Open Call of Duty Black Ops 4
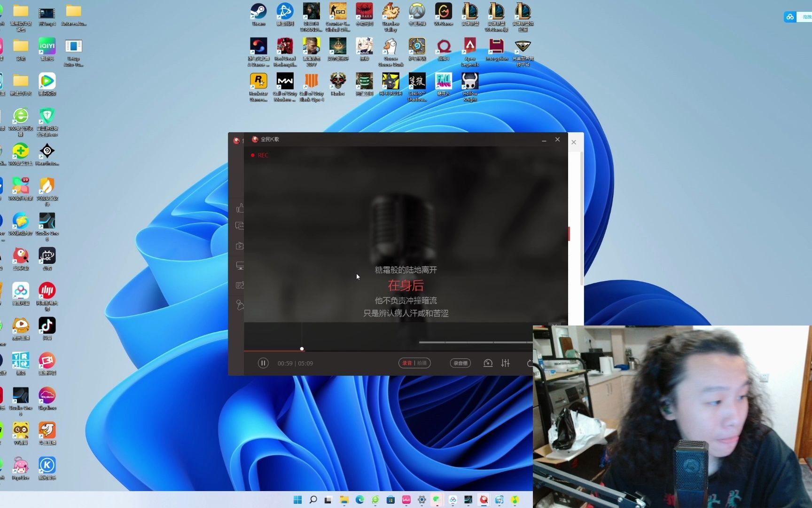 coord(311,87)
